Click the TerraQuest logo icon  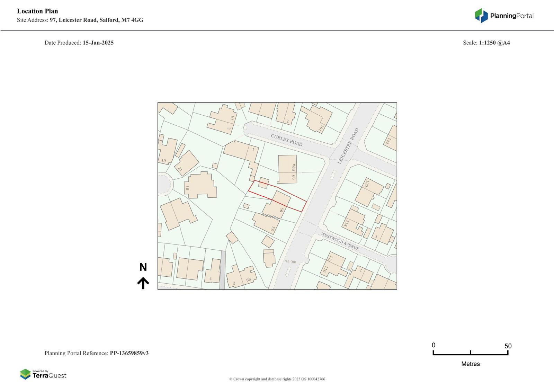point(25,374)
